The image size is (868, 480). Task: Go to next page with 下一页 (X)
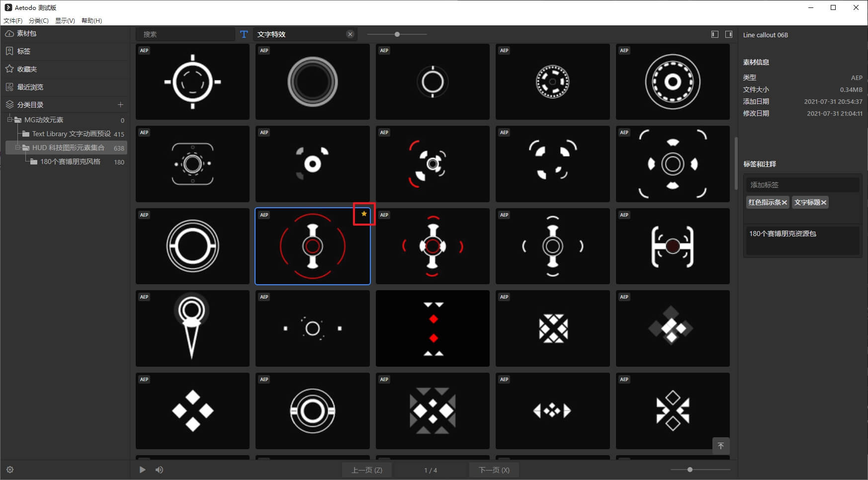(x=494, y=470)
